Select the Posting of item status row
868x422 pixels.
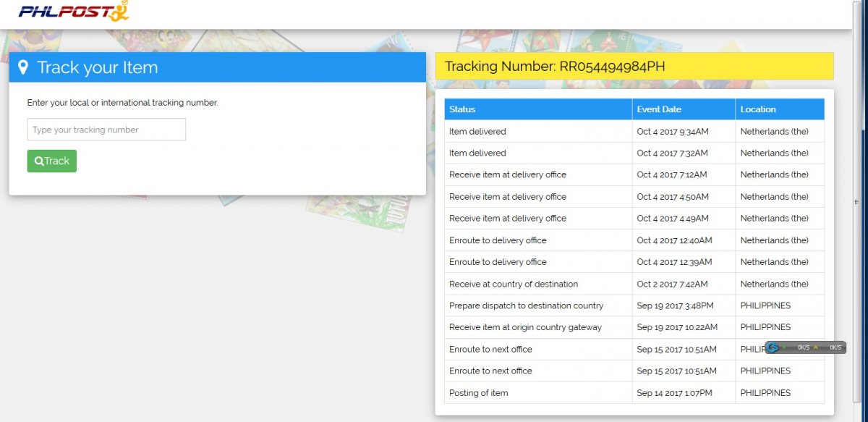pos(478,393)
